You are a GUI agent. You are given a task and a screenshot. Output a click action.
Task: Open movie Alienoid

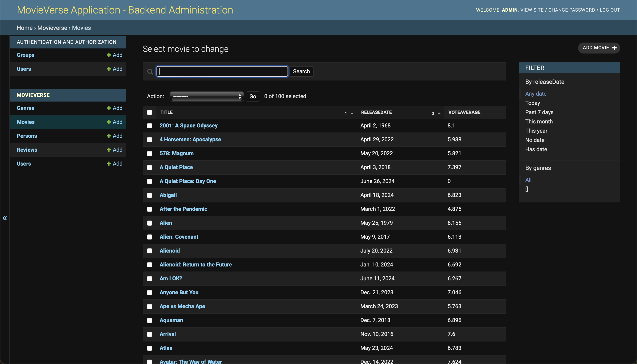[170, 250]
